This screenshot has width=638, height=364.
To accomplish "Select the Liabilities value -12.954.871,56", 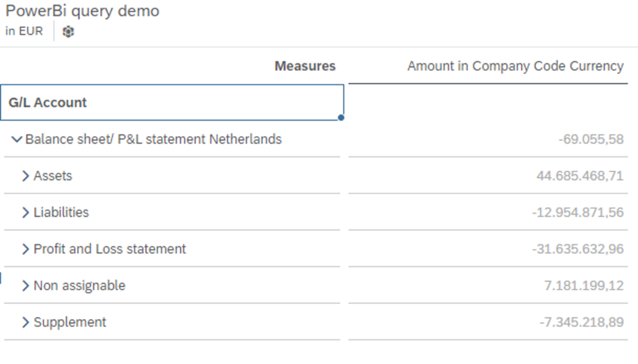I will [x=577, y=213].
